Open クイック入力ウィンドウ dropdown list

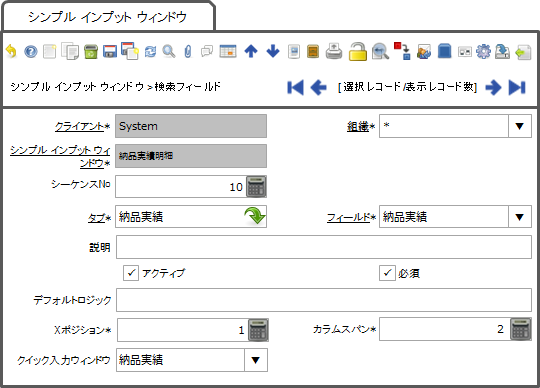pos(256,360)
